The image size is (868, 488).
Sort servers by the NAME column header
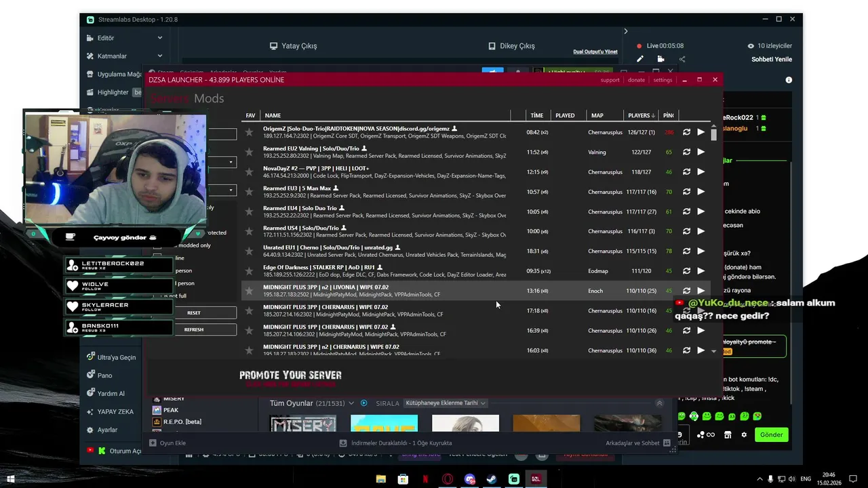pos(273,115)
